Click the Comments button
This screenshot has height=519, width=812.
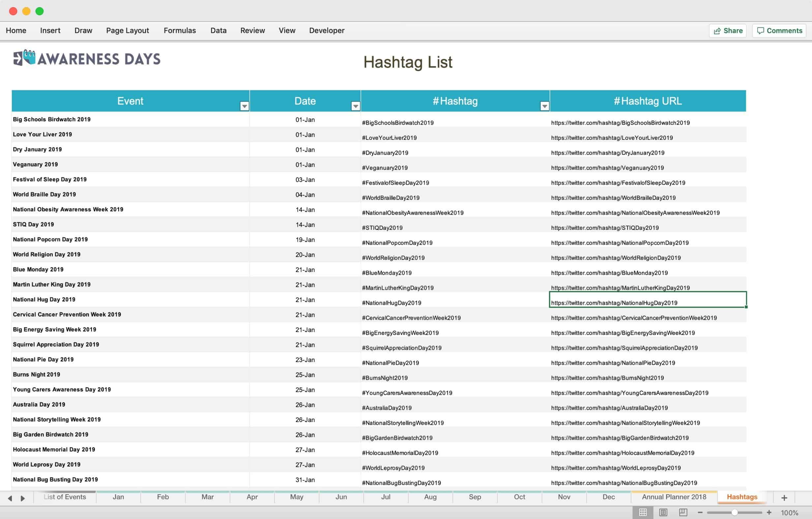click(x=779, y=31)
